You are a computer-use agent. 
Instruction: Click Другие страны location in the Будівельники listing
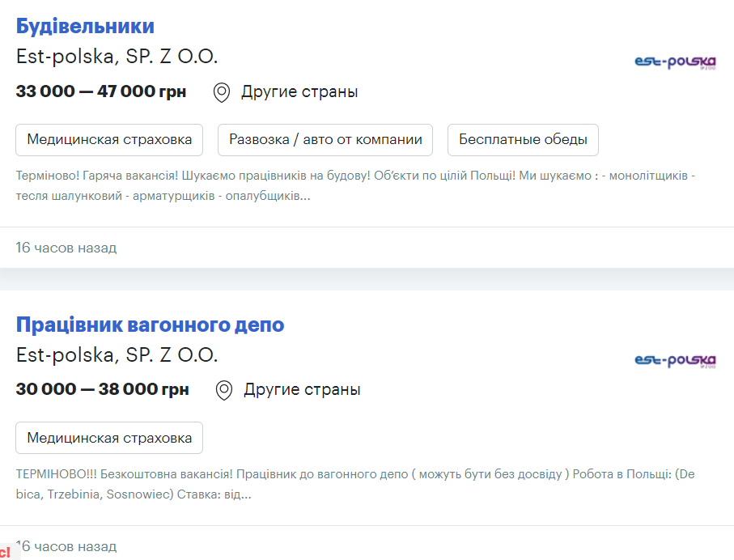[299, 91]
